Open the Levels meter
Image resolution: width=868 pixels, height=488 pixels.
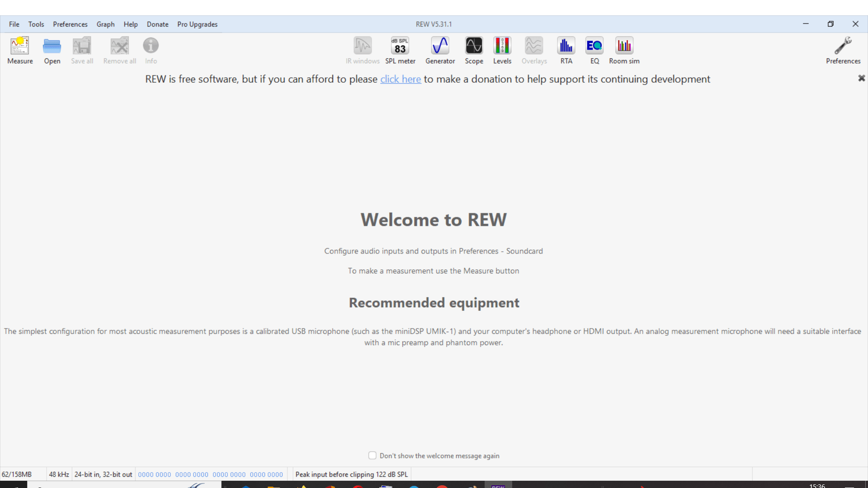point(502,51)
